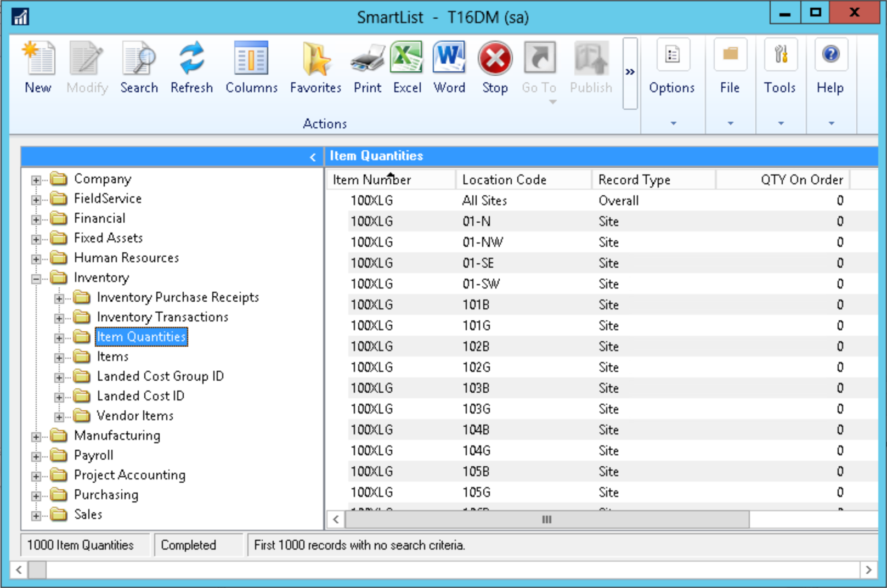Show more actions with double-chevron button

(x=630, y=72)
